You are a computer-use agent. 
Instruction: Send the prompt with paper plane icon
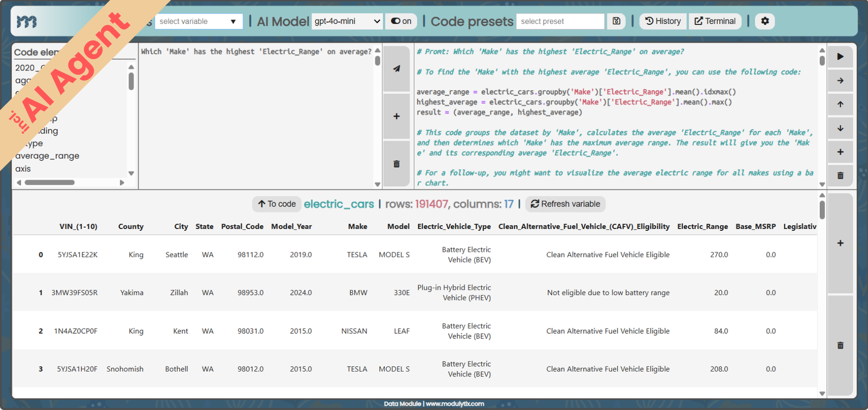(x=397, y=68)
